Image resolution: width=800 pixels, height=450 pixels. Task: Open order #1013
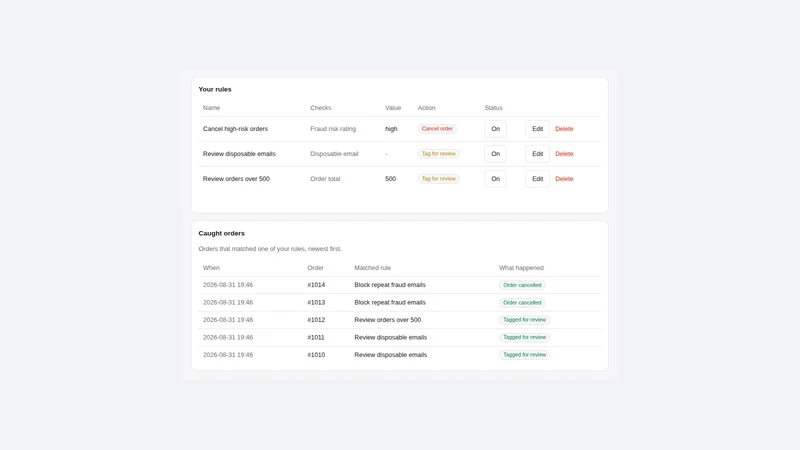pyautogui.click(x=316, y=303)
